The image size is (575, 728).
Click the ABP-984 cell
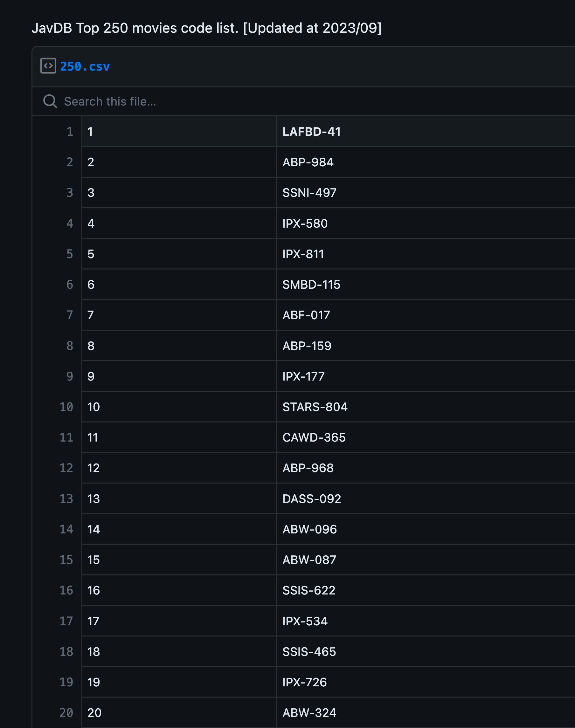[x=308, y=162]
